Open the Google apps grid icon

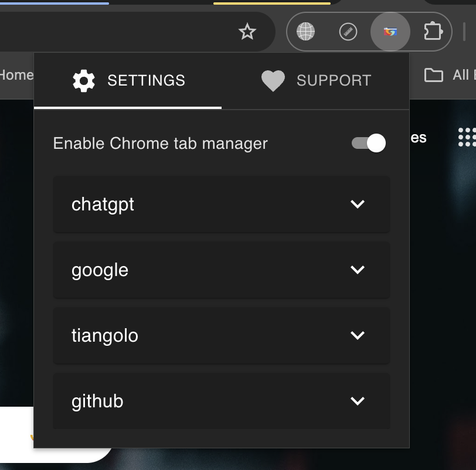[468, 137]
